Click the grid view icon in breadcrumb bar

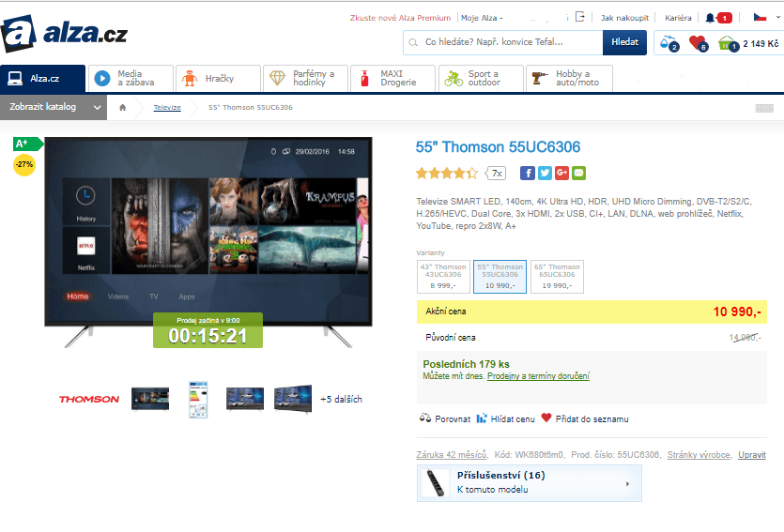click(x=764, y=108)
